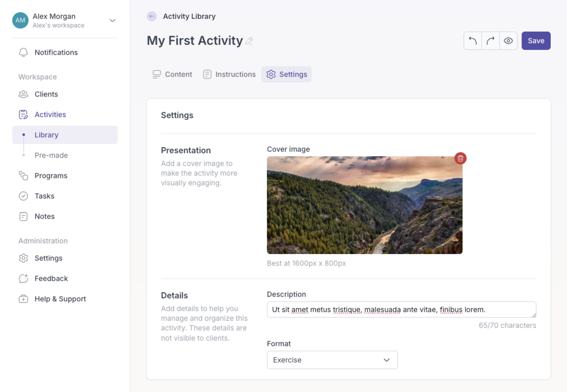Open the Instructions tab
Viewport: 567px width, 392px height.
pos(229,74)
